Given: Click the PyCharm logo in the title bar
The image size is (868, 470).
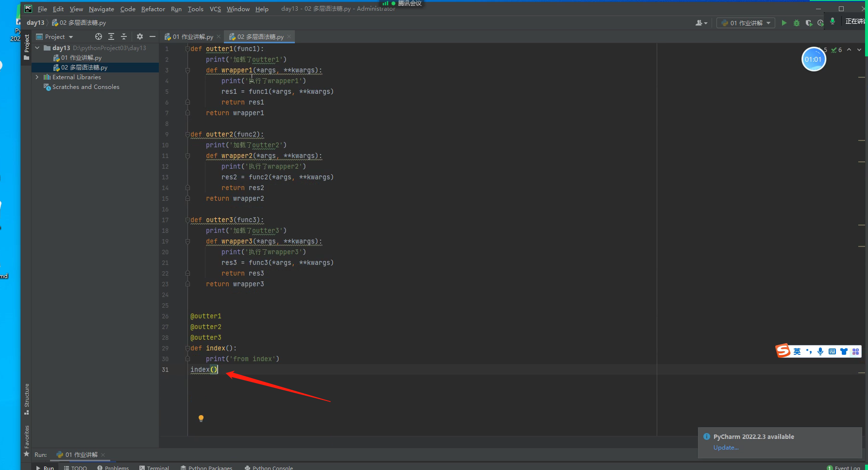Looking at the screenshot, I should 28,9.
